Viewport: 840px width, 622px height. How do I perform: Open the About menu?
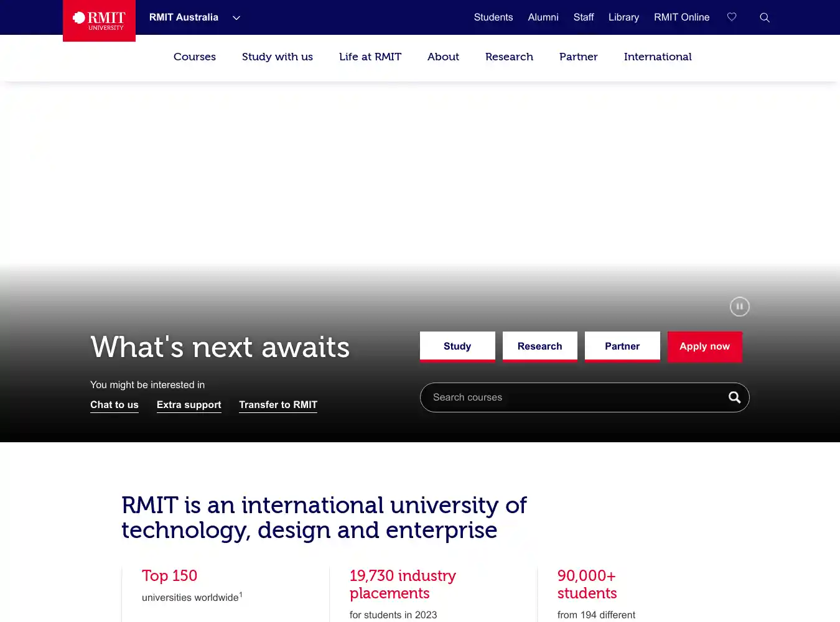coord(443,57)
